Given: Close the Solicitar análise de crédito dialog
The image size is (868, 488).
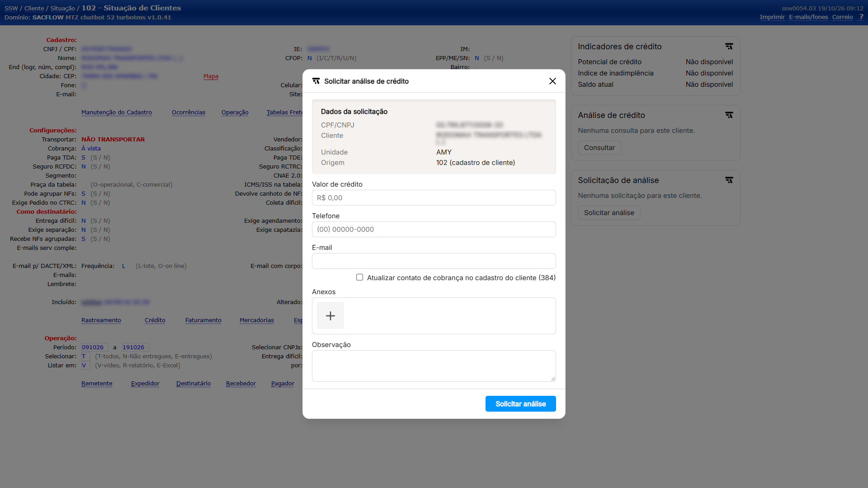Looking at the screenshot, I should pos(552,81).
